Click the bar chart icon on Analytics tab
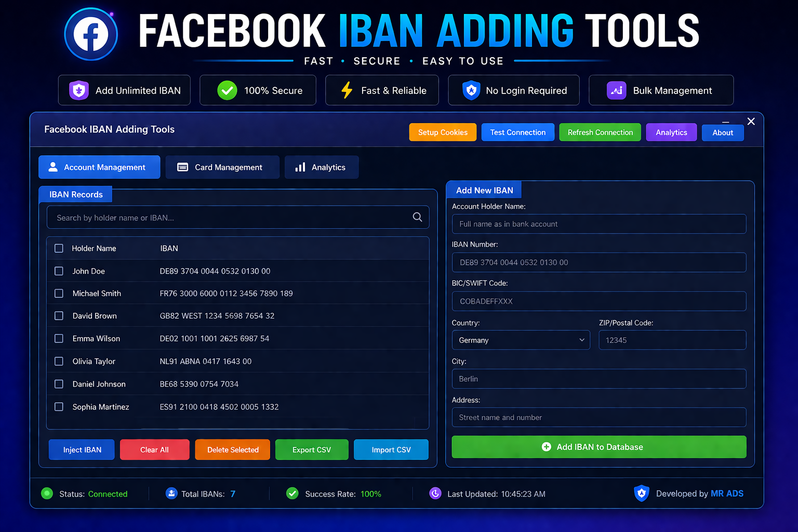The image size is (798, 532). (x=300, y=167)
